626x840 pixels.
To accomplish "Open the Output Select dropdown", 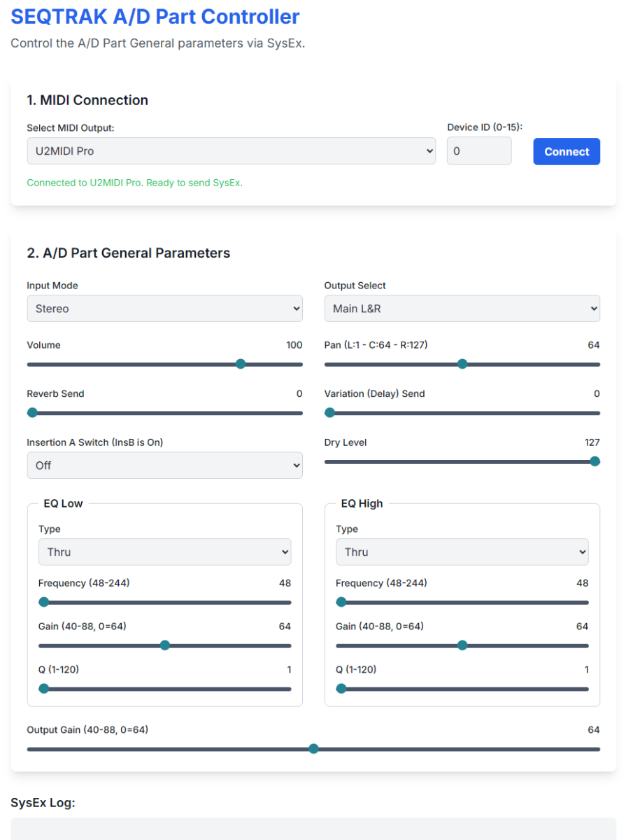I will tap(462, 309).
